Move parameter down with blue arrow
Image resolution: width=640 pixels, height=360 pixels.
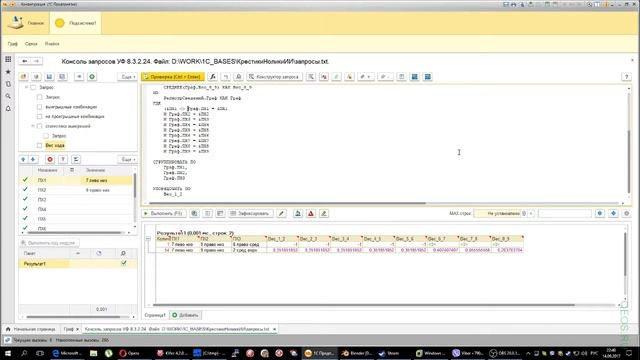pyautogui.click(x=33, y=160)
